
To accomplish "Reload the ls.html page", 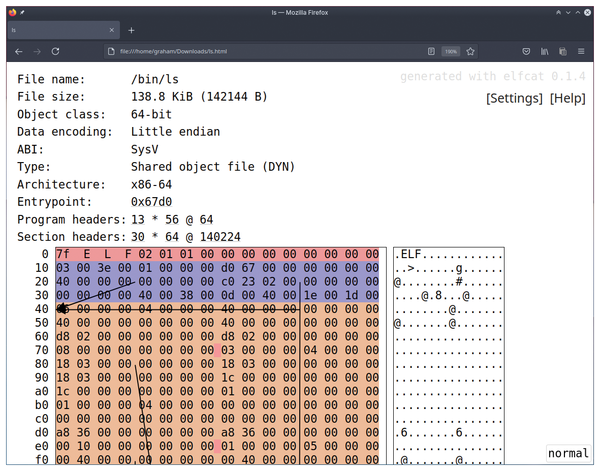I will click(55, 51).
